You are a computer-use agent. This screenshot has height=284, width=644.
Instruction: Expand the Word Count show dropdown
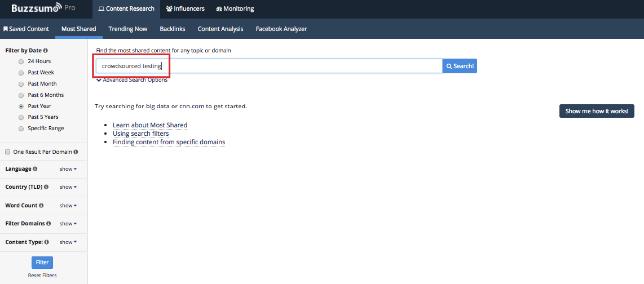click(x=68, y=206)
